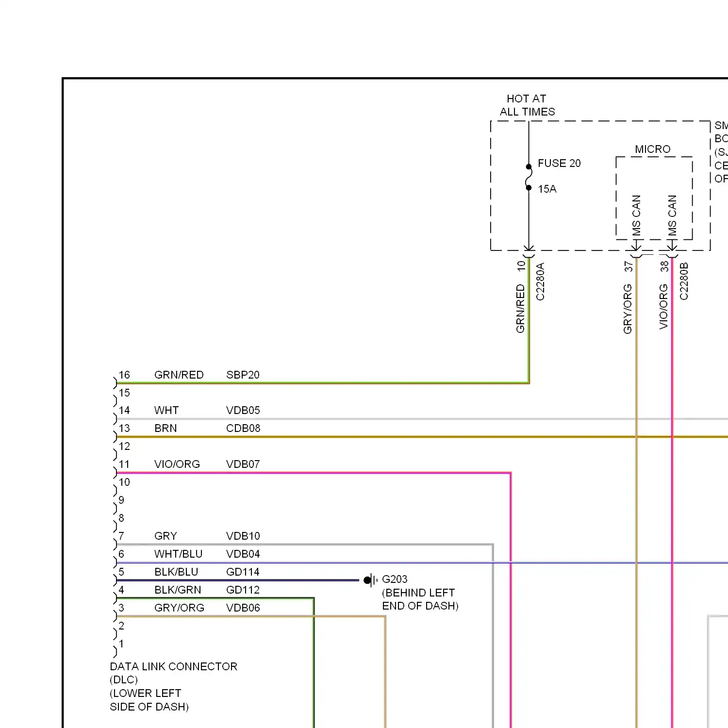
Task: Click the VDB07 circuit code
Action: click(243, 464)
